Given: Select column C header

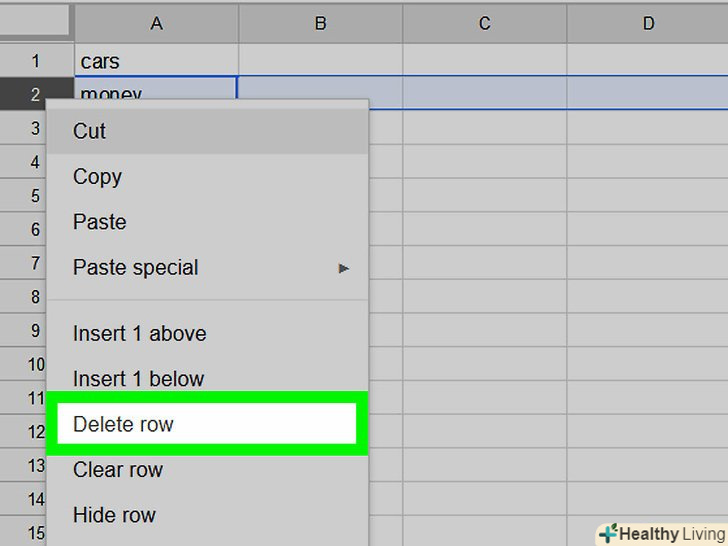Looking at the screenshot, I should click(484, 23).
